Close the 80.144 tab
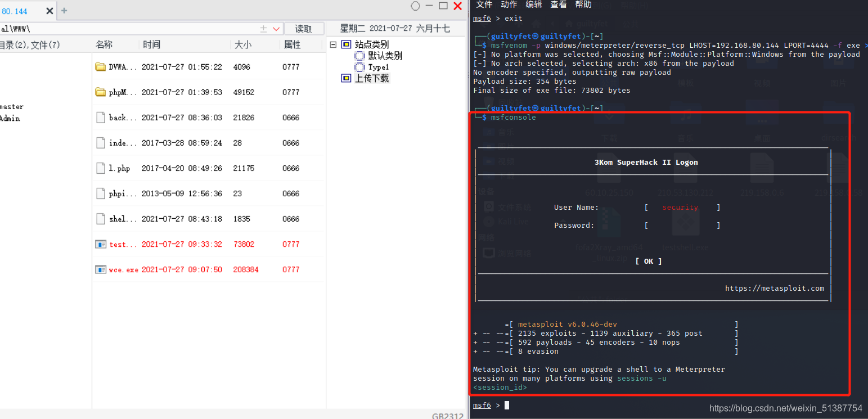Viewport: 868px width, 419px height. pyautogui.click(x=50, y=11)
